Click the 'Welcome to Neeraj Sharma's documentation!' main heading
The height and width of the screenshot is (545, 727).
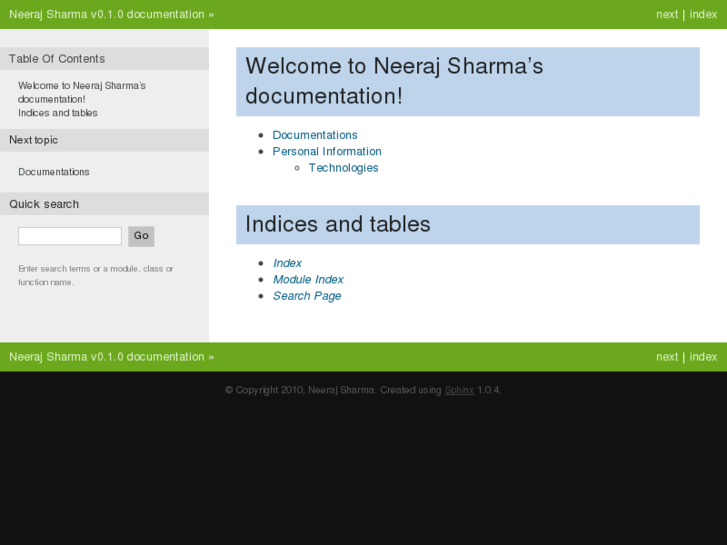468,81
